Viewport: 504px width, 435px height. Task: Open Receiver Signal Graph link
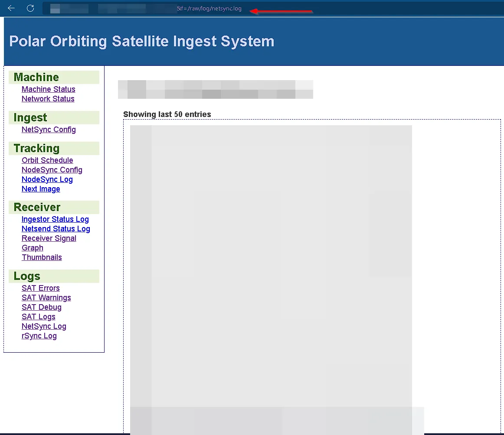49,238
